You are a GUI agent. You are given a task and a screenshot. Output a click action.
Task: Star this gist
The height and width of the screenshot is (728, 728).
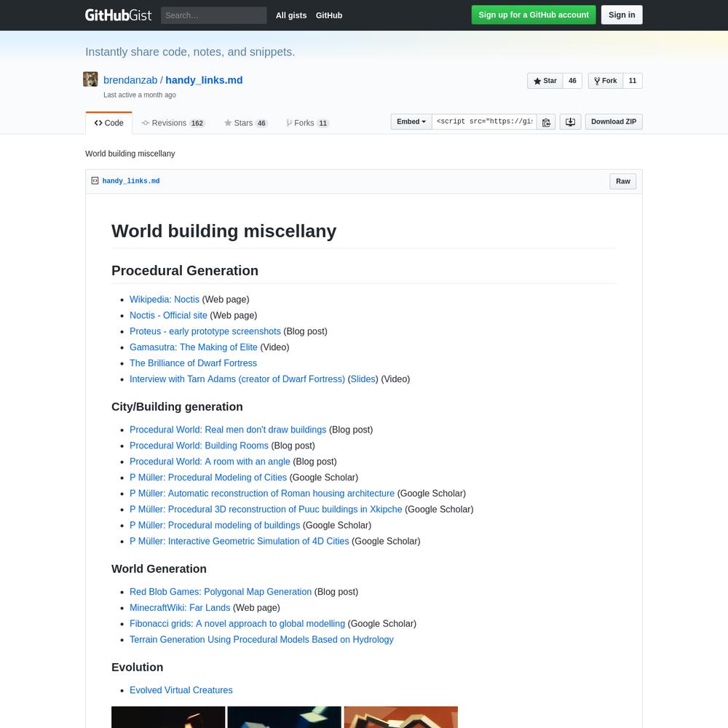point(545,81)
